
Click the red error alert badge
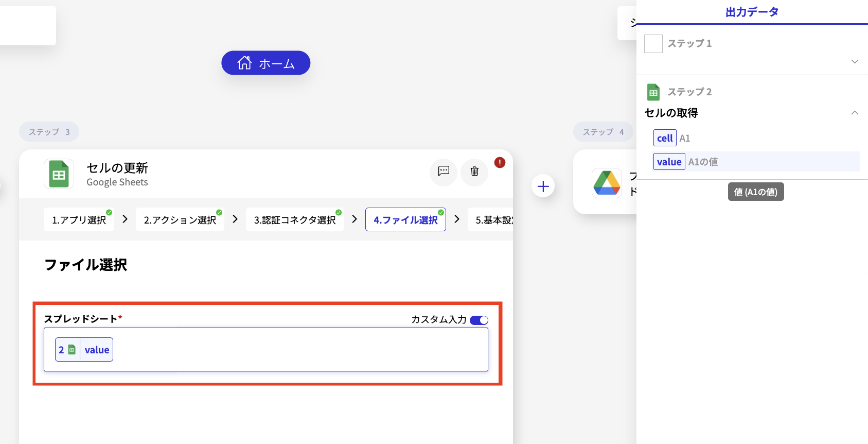pyautogui.click(x=500, y=163)
